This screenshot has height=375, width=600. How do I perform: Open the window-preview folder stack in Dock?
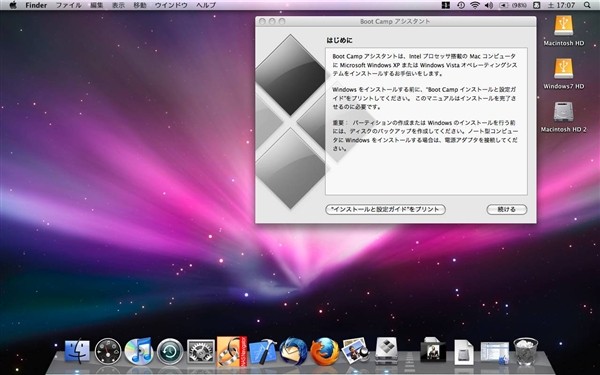click(x=495, y=352)
